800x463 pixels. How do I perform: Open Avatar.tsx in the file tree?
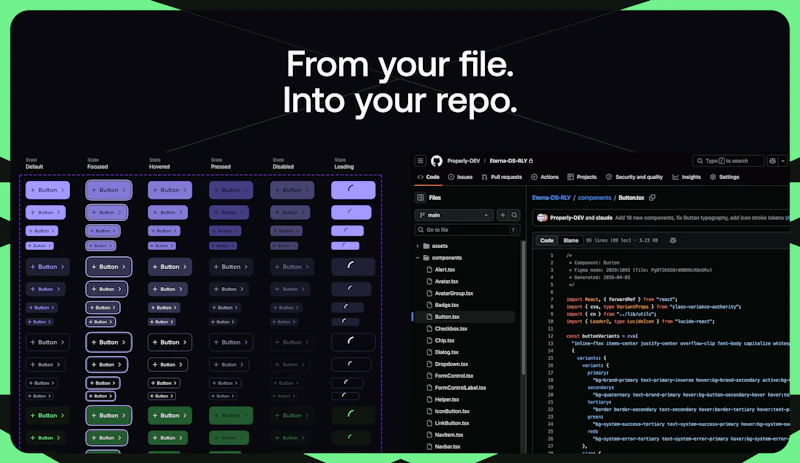[446, 281]
